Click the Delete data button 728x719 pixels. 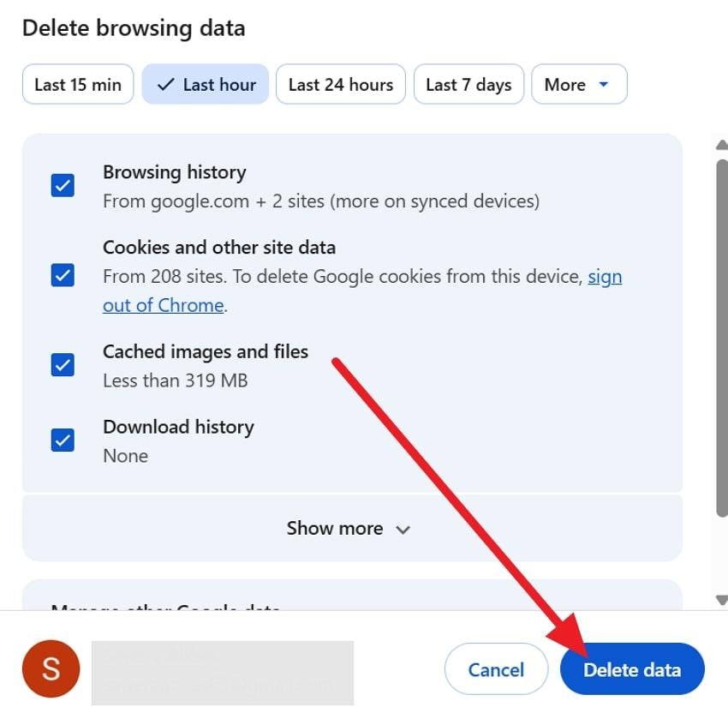click(632, 669)
